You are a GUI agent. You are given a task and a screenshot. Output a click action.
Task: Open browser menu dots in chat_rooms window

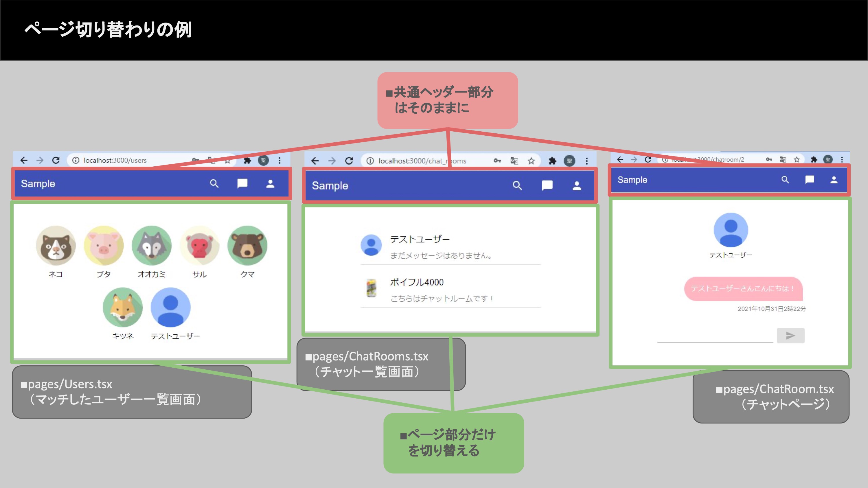click(587, 161)
